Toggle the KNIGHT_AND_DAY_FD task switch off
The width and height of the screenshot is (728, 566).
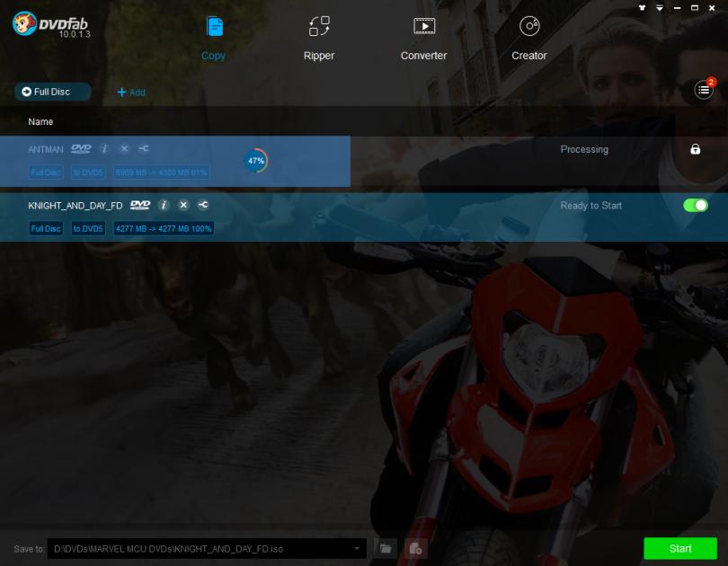coord(696,205)
